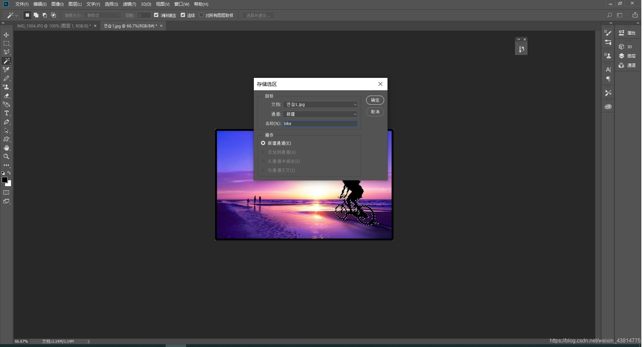Select the Pen tool

point(6,122)
